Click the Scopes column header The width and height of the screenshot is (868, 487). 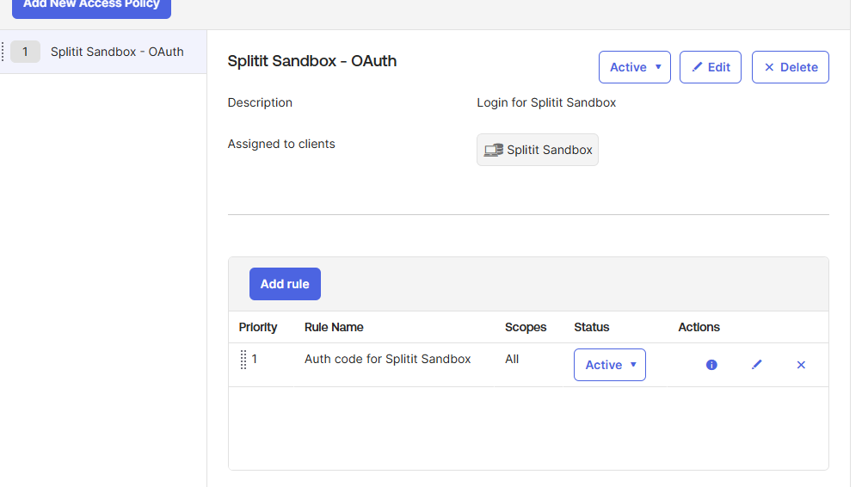[x=526, y=327]
